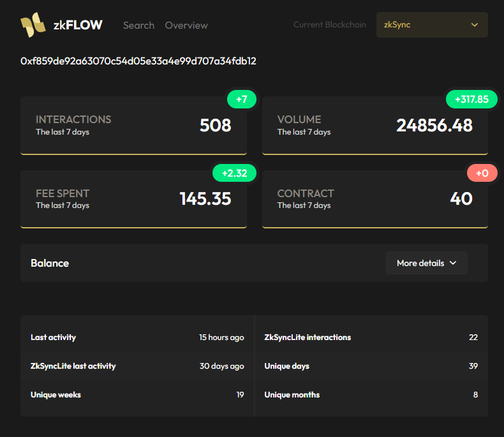Click the 15 hours ago value

(x=221, y=337)
